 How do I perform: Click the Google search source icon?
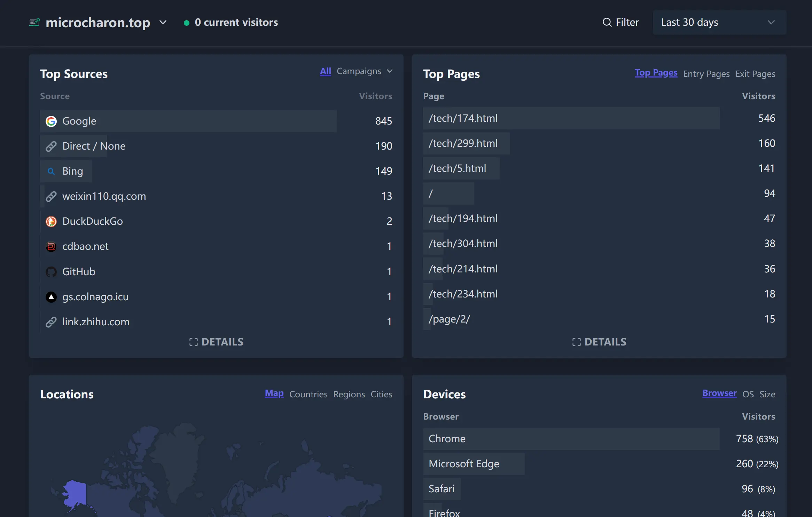click(x=51, y=121)
